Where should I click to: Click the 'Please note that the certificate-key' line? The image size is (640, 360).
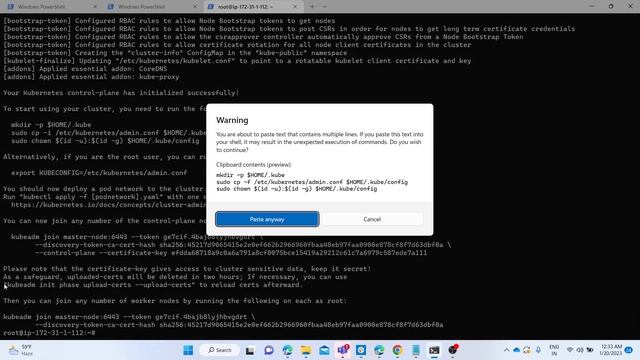187,269
